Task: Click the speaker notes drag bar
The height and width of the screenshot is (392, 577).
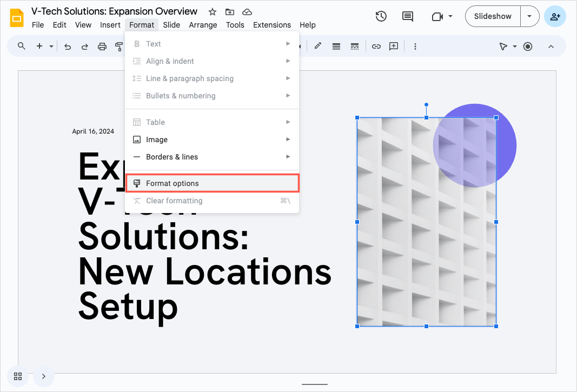Action: click(x=315, y=384)
